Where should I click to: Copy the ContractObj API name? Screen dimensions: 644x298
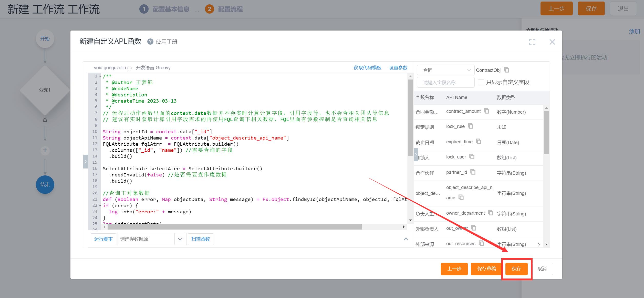[x=506, y=70]
